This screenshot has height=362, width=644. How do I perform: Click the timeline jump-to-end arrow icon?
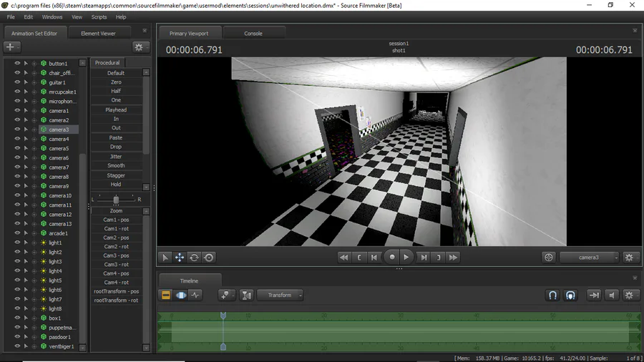(x=594, y=295)
